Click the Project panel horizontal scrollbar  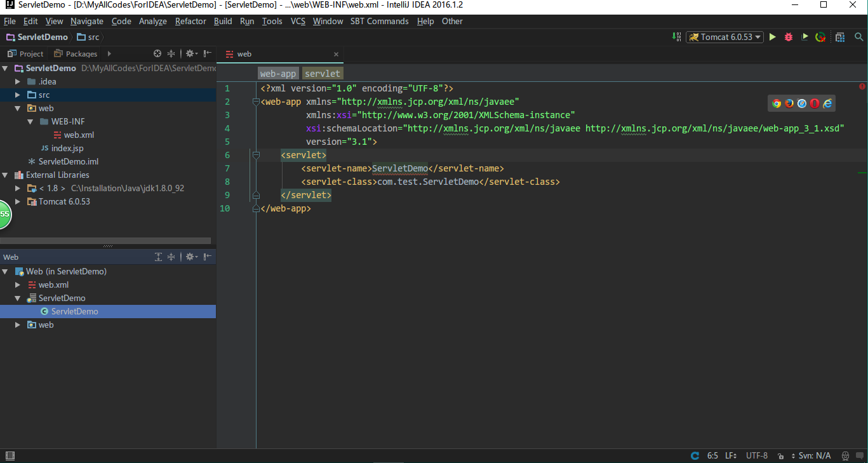(105, 241)
